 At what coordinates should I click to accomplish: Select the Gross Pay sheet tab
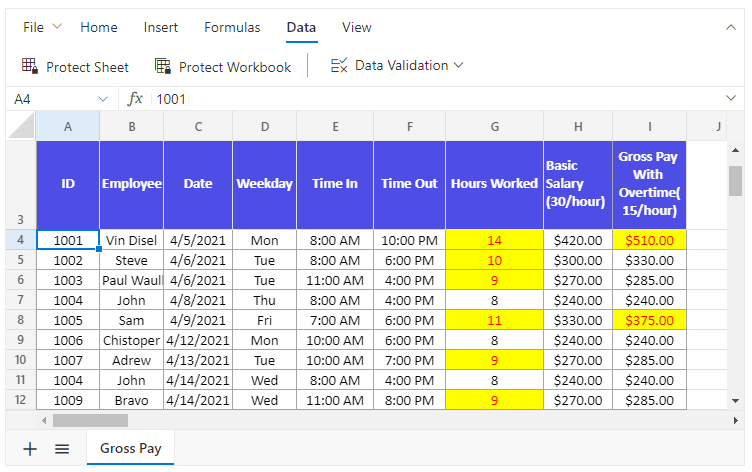point(130,449)
